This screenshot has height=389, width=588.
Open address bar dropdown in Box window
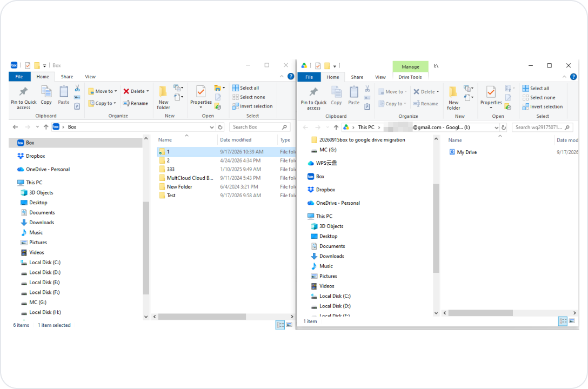pos(212,128)
